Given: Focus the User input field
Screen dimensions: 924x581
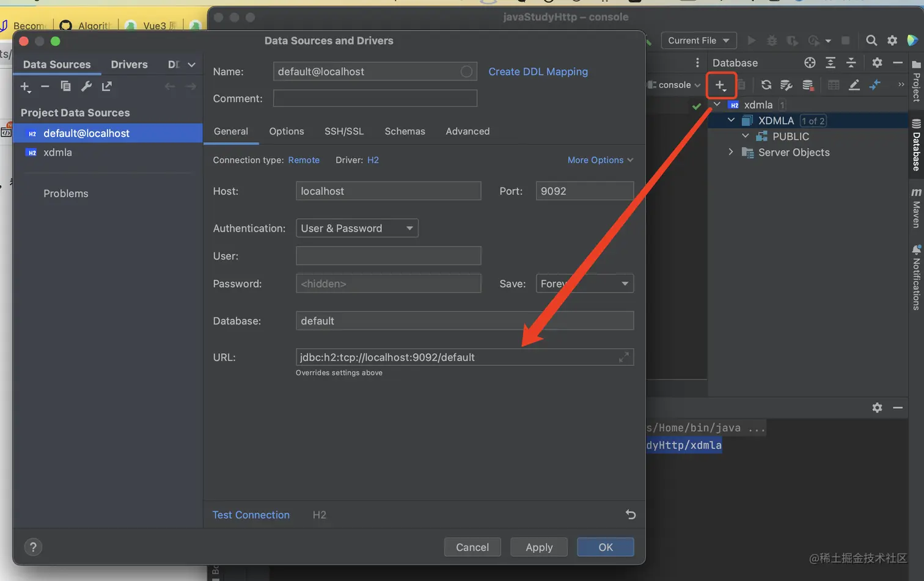Looking at the screenshot, I should (389, 256).
